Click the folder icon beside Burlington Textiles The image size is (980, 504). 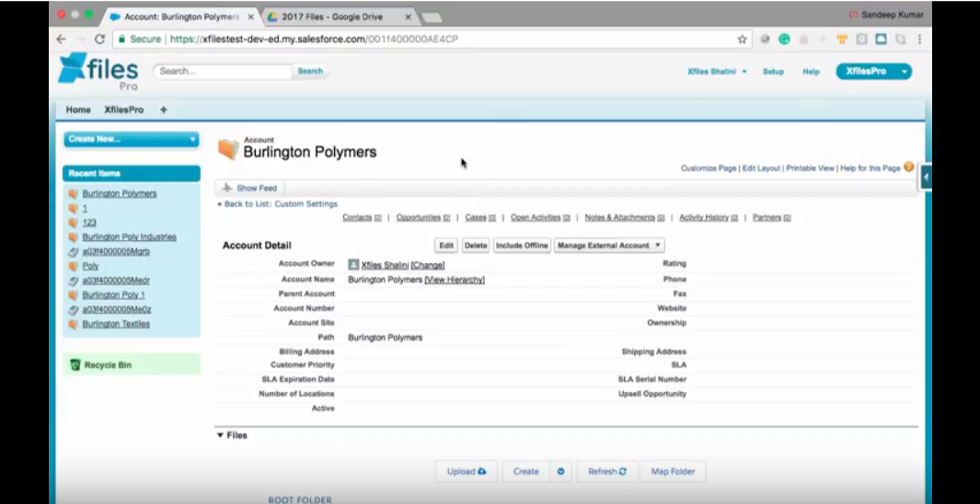(73, 324)
